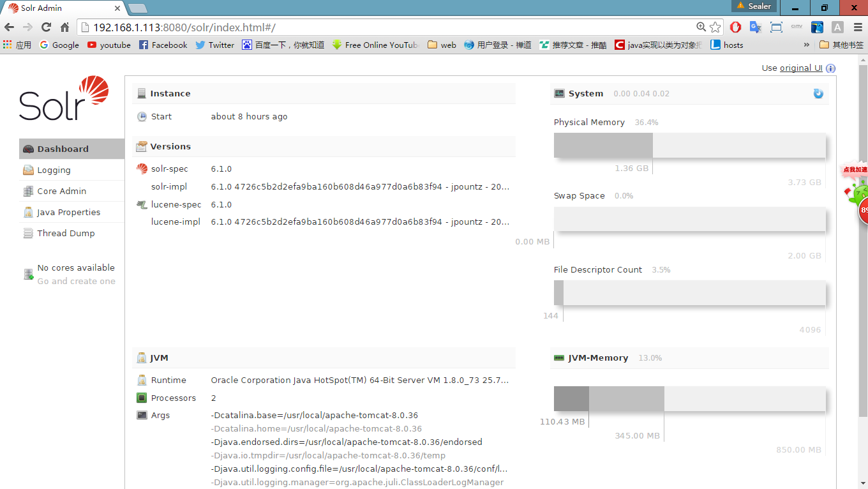The image size is (868, 489).
Task: Select the Solr Admin browser tab
Action: click(64, 8)
